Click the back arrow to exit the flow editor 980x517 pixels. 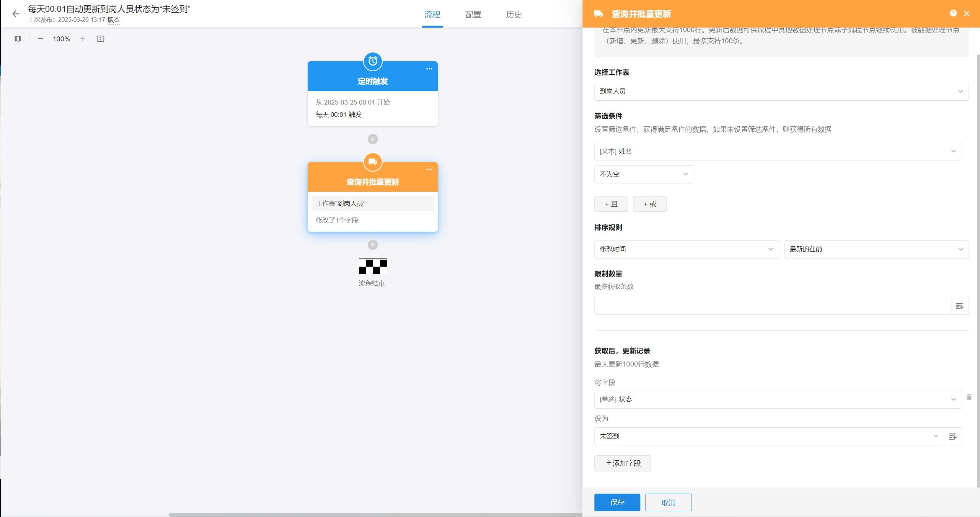[16, 14]
